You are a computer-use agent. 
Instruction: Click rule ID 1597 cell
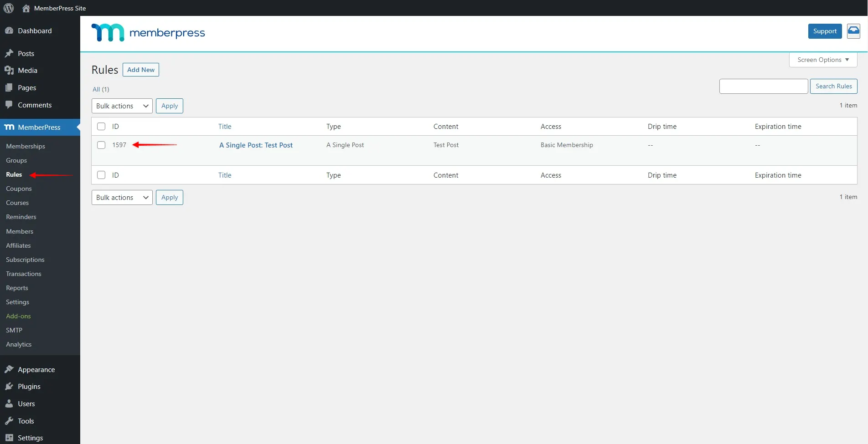tap(119, 145)
